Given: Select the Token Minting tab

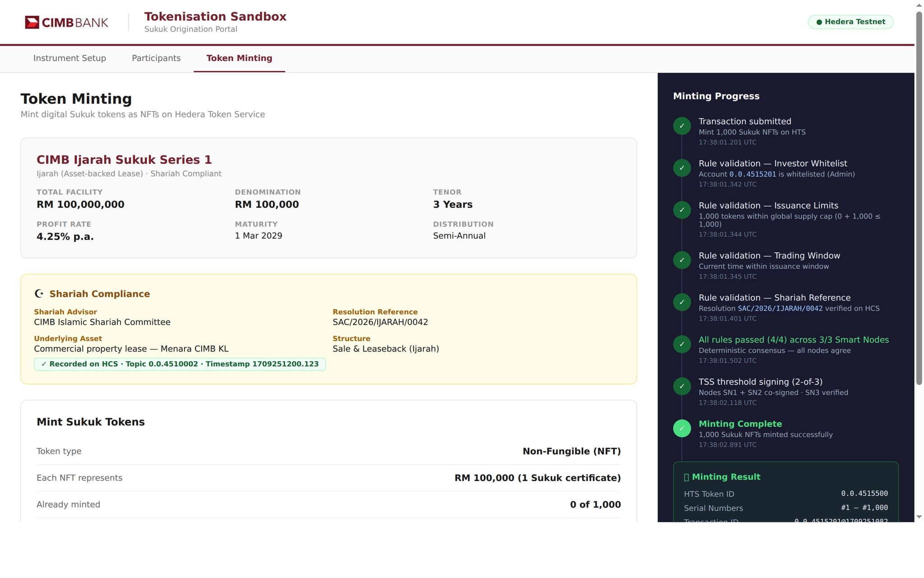Looking at the screenshot, I should [239, 58].
